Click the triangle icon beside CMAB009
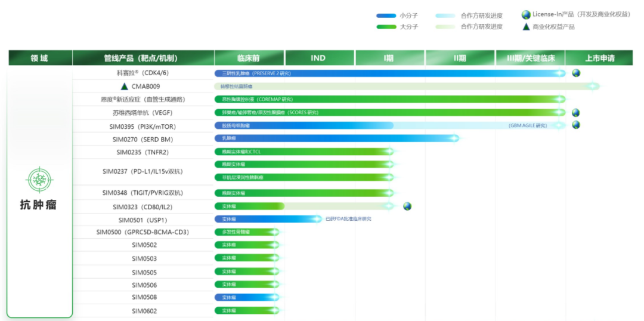The width and height of the screenshot is (644, 321). point(124,87)
